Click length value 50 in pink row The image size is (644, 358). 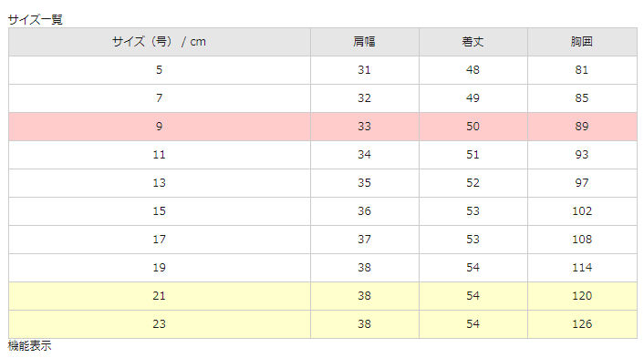coord(473,127)
